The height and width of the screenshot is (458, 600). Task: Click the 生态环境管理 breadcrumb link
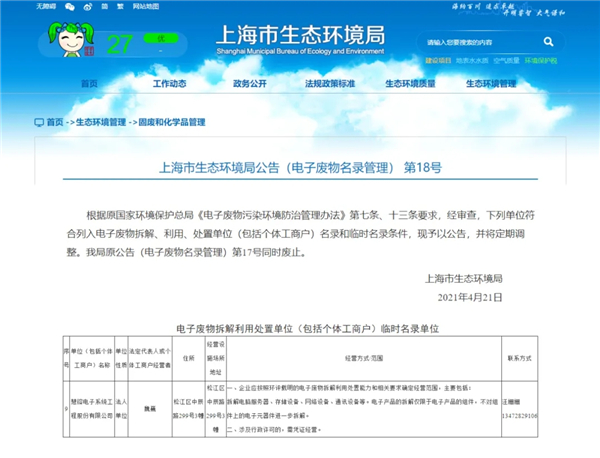tap(101, 122)
